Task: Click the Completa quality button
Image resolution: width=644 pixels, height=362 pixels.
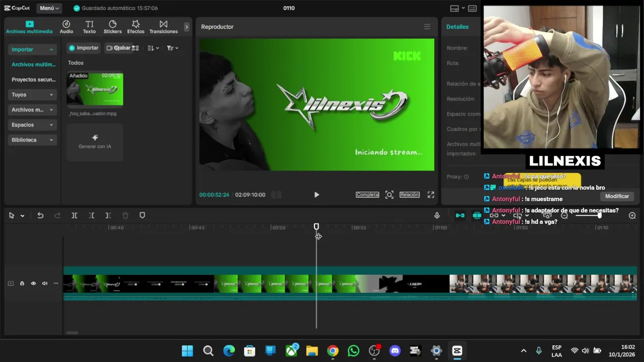Action: [x=367, y=195]
